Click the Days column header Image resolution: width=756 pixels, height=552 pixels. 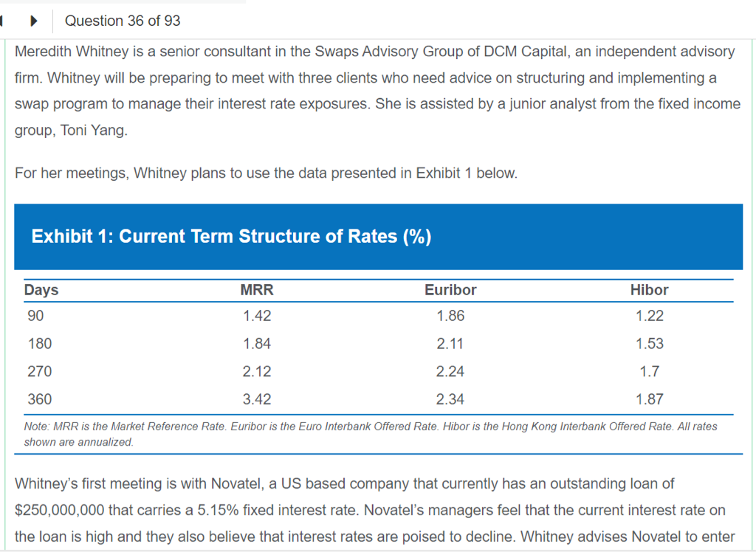[41, 290]
